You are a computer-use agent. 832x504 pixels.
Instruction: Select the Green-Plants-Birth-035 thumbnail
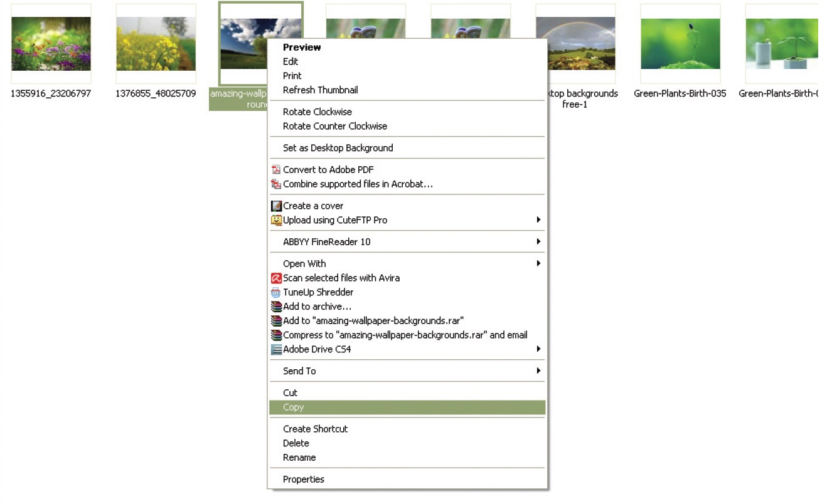(x=680, y=44)
